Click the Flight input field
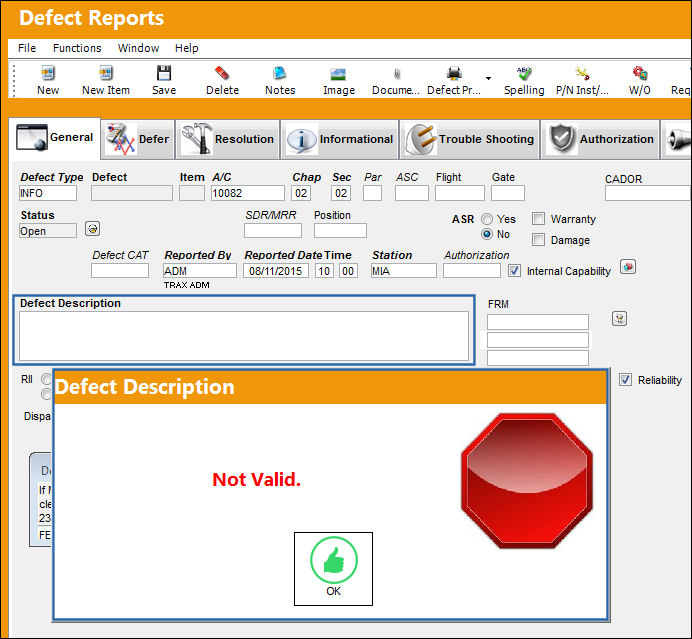 click(x=460, y=193)
